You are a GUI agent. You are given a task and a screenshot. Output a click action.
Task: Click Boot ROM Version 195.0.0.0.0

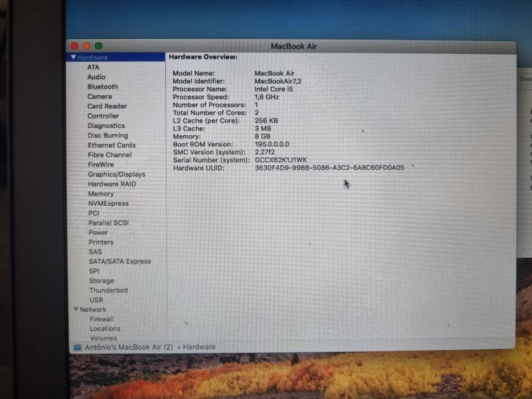click(272, 144)
